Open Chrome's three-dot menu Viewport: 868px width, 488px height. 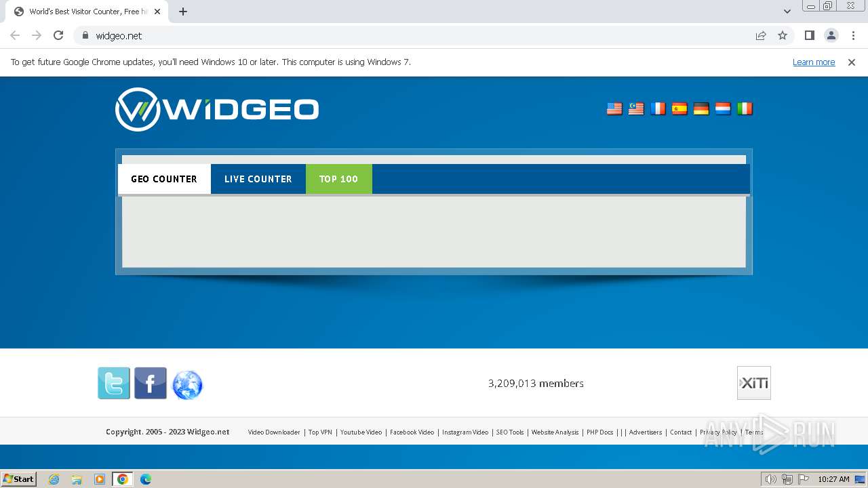coord(853,35)
